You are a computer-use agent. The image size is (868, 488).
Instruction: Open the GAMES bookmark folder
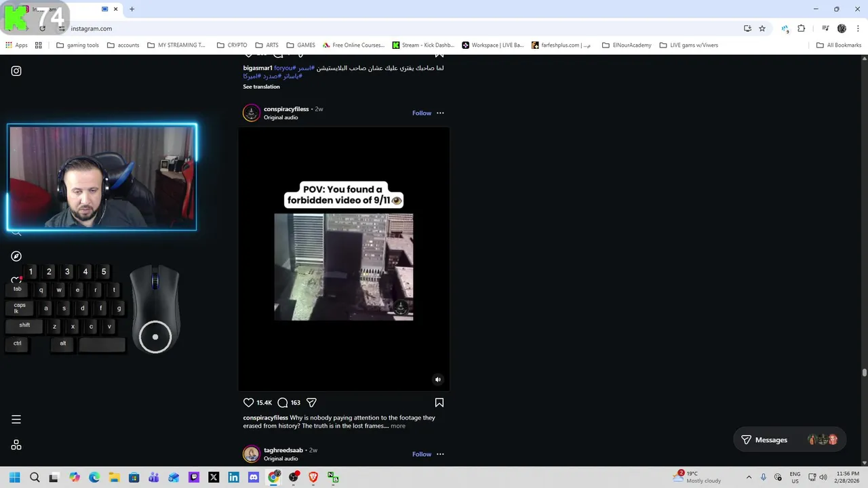tap(300, 45)
